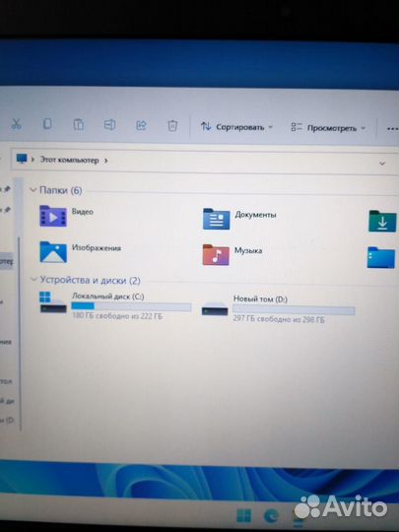
Task: Open the Видео folder icon
Action: pos(53,216)
